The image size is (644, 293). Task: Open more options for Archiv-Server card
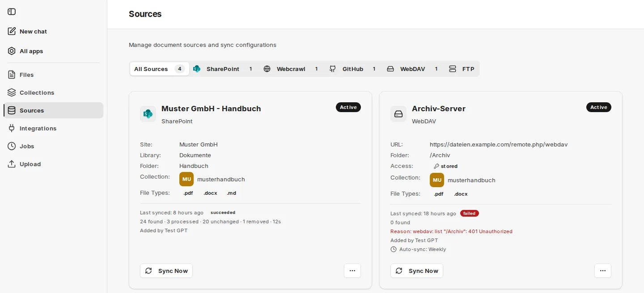pos(603,271)
